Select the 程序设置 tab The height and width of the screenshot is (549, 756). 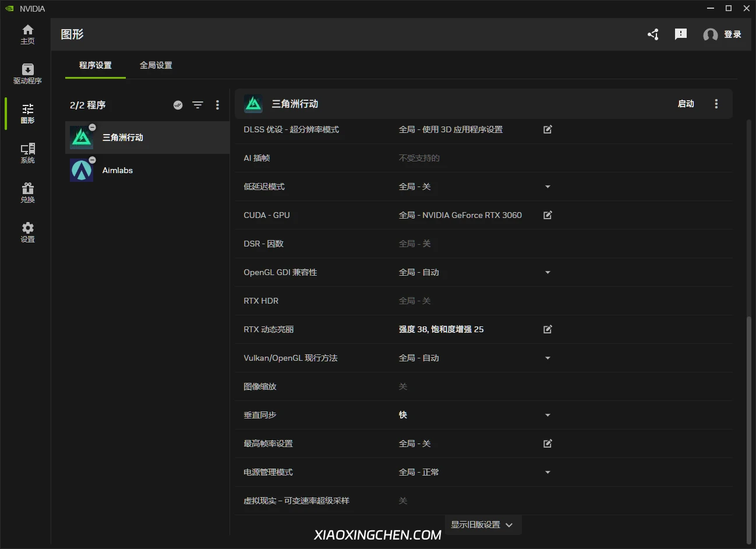pos(96,65)
